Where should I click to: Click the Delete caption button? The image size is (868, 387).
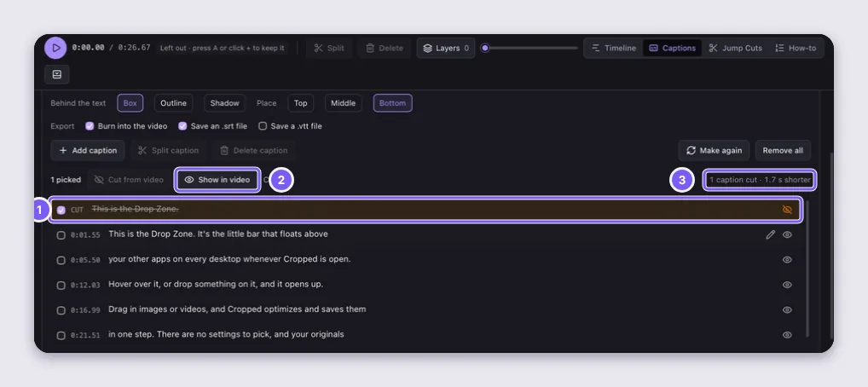[x=253, y=151]
